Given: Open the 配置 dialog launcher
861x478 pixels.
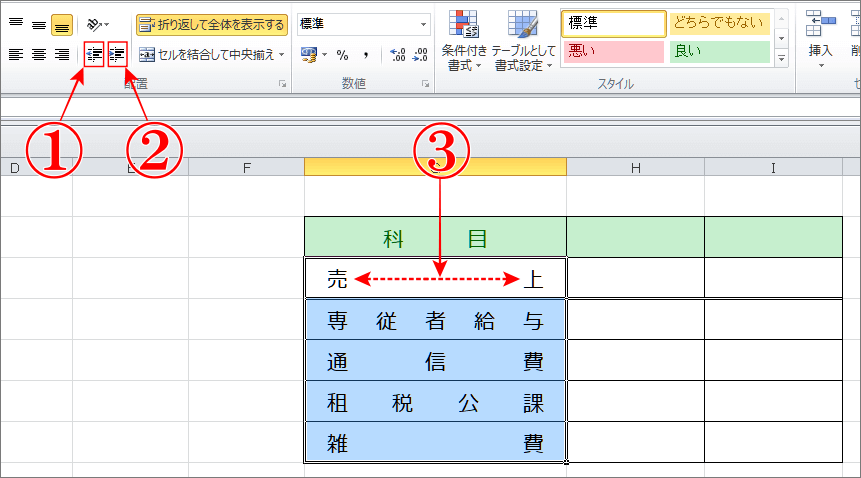Looking at the screenshot, I should tap(282, 84).
